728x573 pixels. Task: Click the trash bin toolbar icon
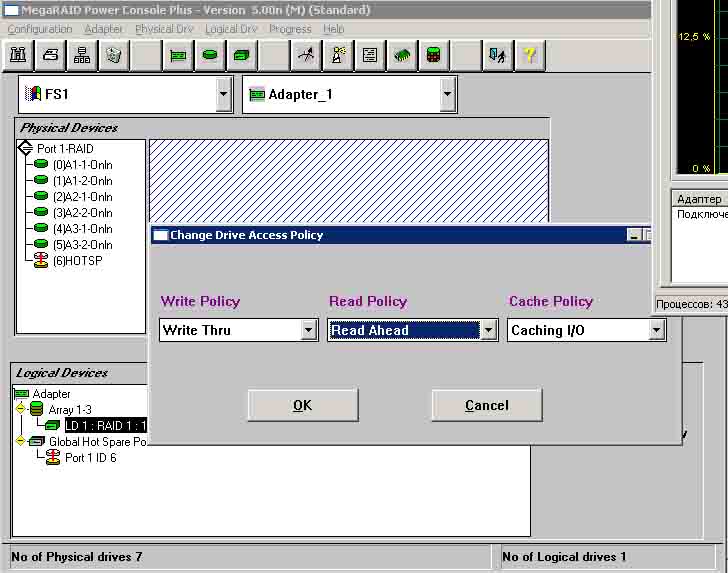[113, 56]
